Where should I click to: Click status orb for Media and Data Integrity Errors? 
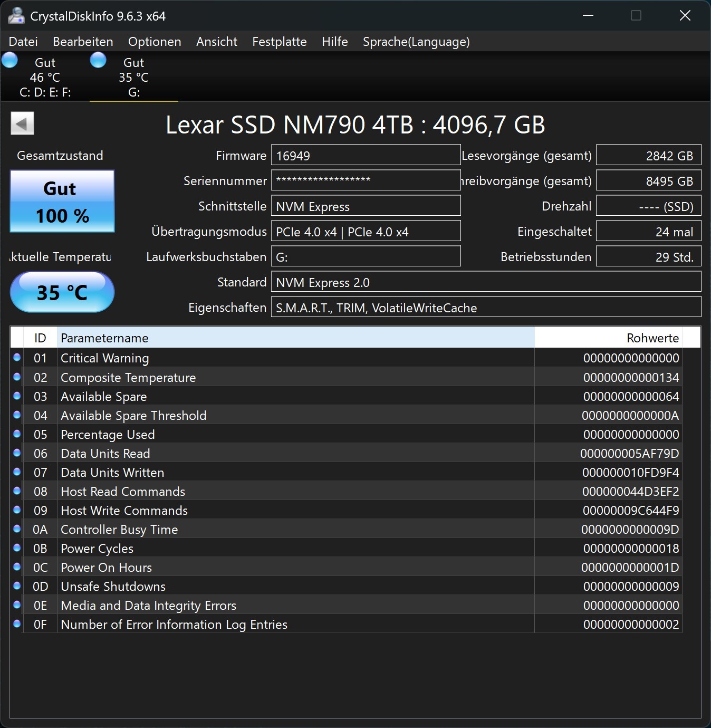point(17,605)
